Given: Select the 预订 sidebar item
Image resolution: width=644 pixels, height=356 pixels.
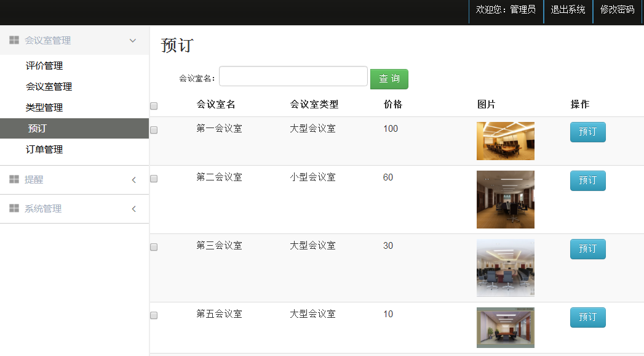Looking at the screenshot, I should (x=74, y=128).
